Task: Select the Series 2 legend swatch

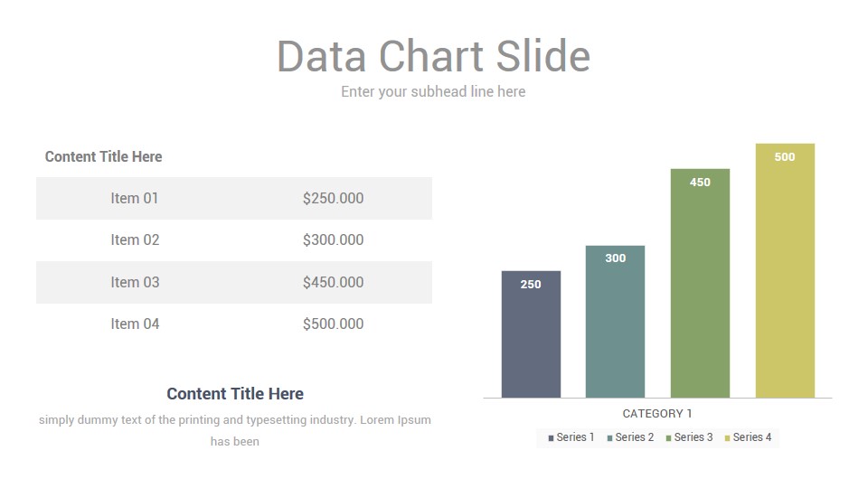Action: click(x=609, y=437)
